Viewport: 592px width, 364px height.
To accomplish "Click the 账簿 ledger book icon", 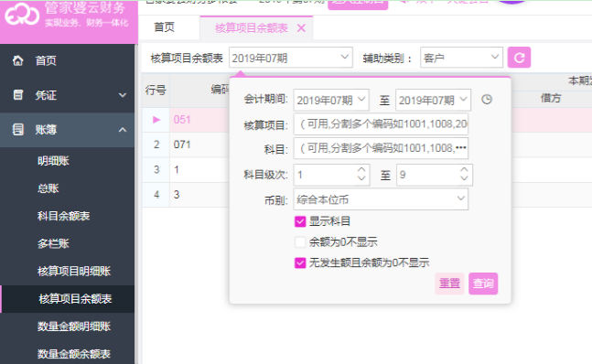I will coord(17,129).
